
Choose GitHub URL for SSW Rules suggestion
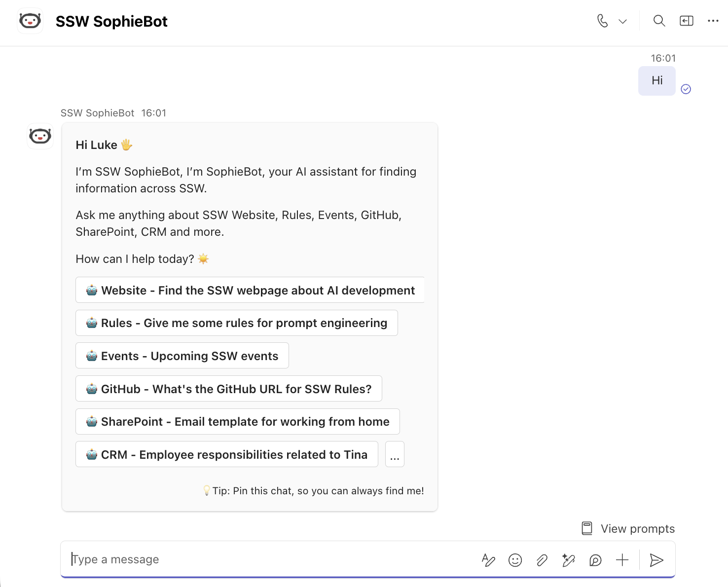(229, 389)
